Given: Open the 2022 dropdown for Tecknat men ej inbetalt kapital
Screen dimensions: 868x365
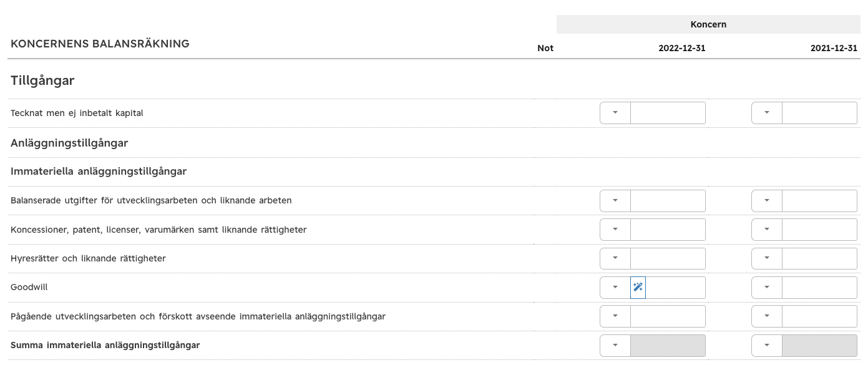Looking at the screenshot, I should coord(615,113).
